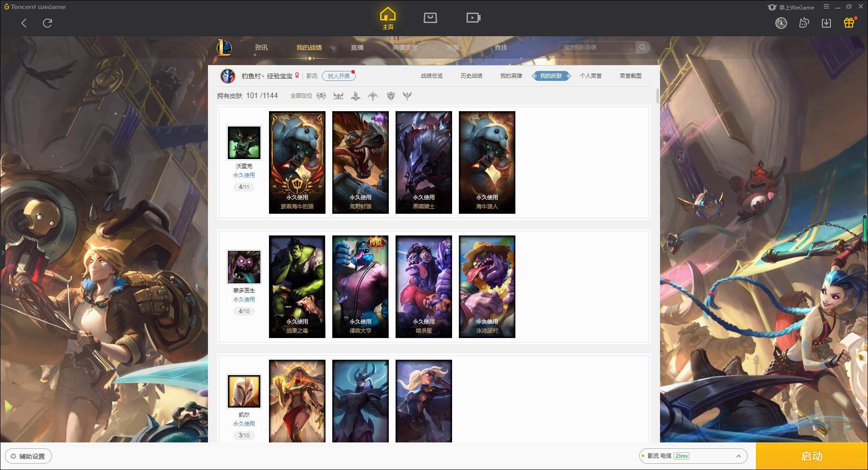Filter skins by last winged role icon
Screen dimensions: 868x470
[x=407, y=96]
